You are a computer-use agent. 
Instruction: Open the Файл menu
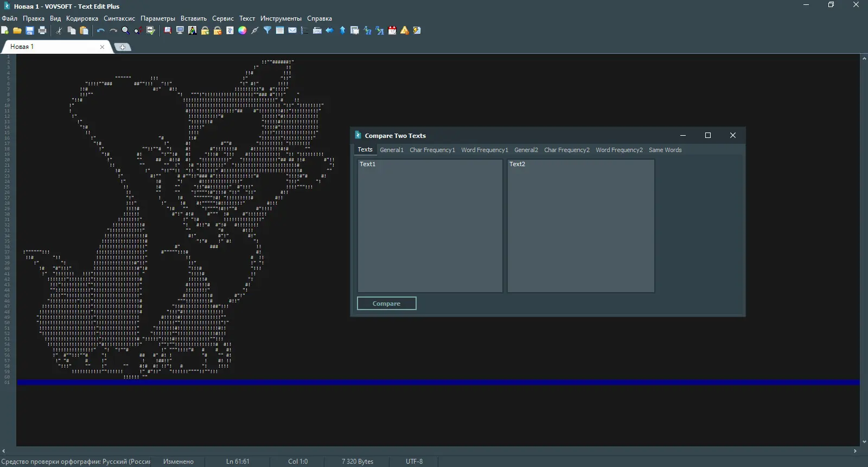(10, 18)
